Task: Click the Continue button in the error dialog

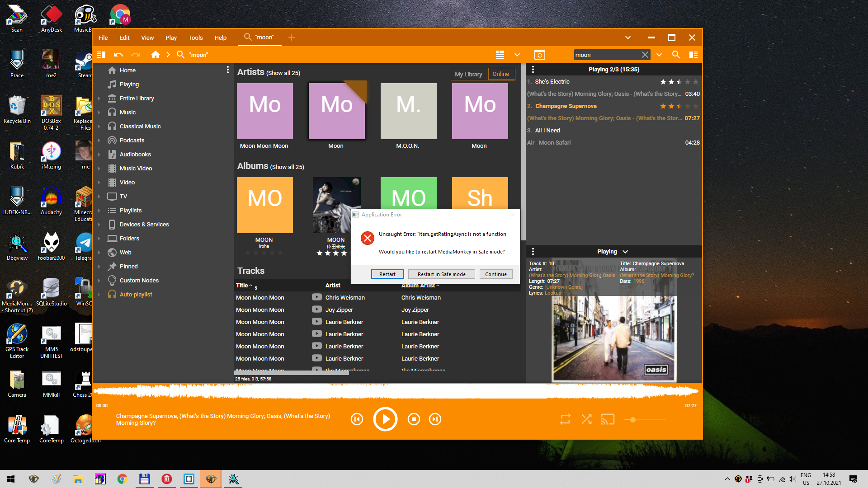Action: pyautogui.click(x=495, y=274)
